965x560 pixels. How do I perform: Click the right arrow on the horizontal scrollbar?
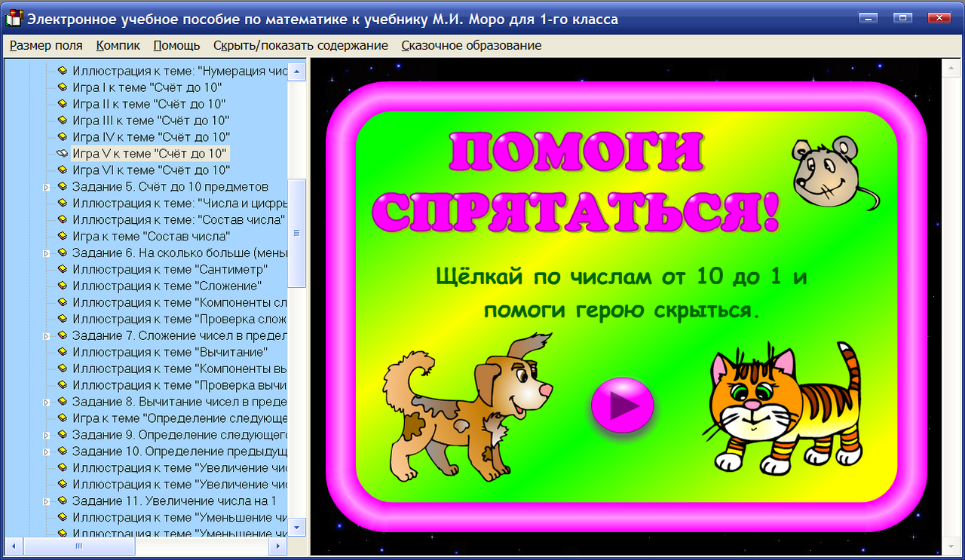click(x=278, y=545)
